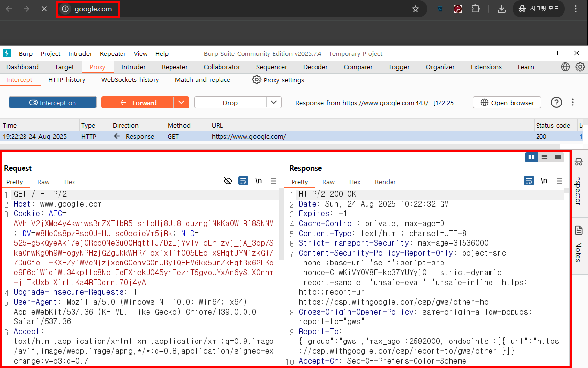Viewport: 588px width, 368px height.
Task: Click the help question mark icon
Action: 556,102
